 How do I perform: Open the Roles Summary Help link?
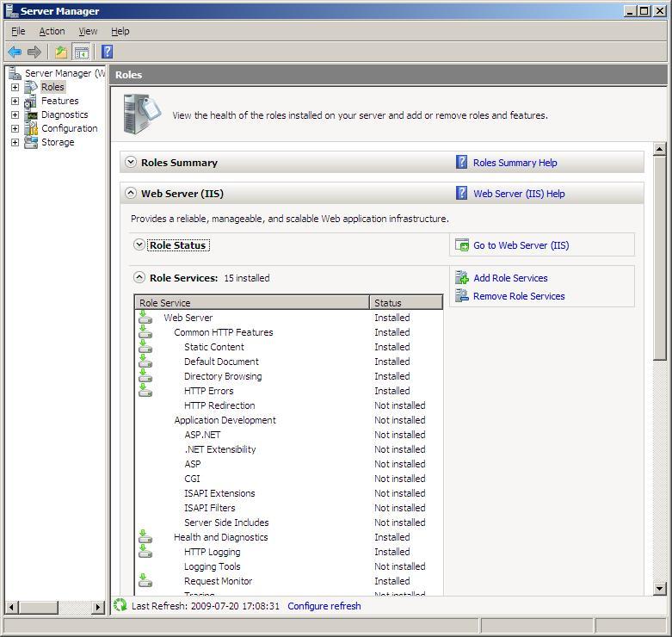pyautogui.click(x=515, y=163)
